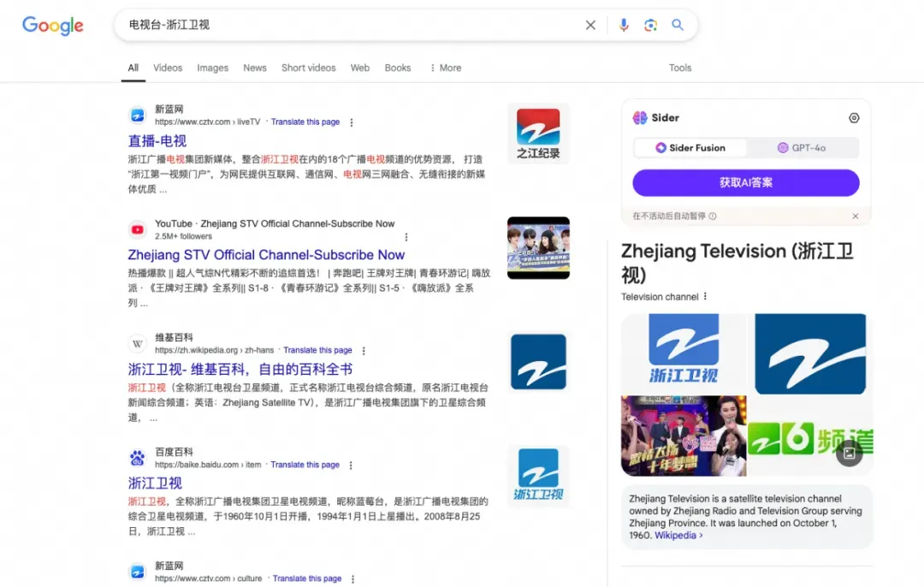The width and height of the screenshot is (924, 587).
Task: Click the Baidu paw favicon
Action: [137, 458]
